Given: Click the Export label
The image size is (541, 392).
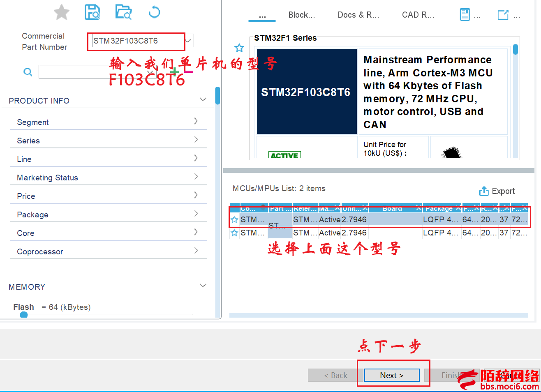Looking at the screenshot, I should 503,191.
